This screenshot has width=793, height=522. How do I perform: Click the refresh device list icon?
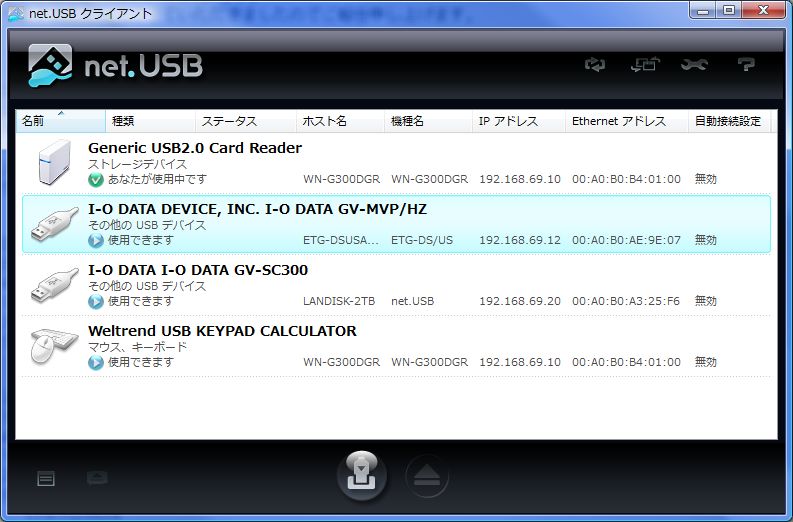(x=595, y=65)
